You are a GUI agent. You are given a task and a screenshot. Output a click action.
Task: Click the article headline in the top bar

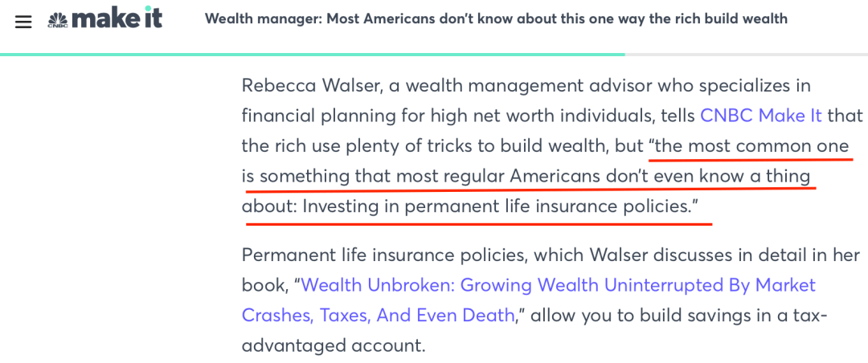pyautogui.click(x=496, y=18)
